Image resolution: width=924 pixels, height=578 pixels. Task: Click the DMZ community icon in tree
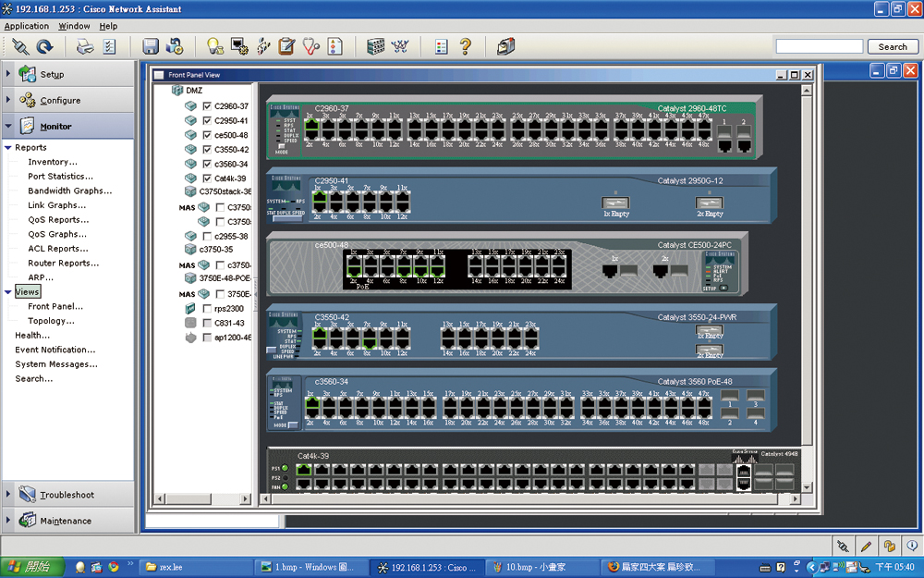coord(176,91)
